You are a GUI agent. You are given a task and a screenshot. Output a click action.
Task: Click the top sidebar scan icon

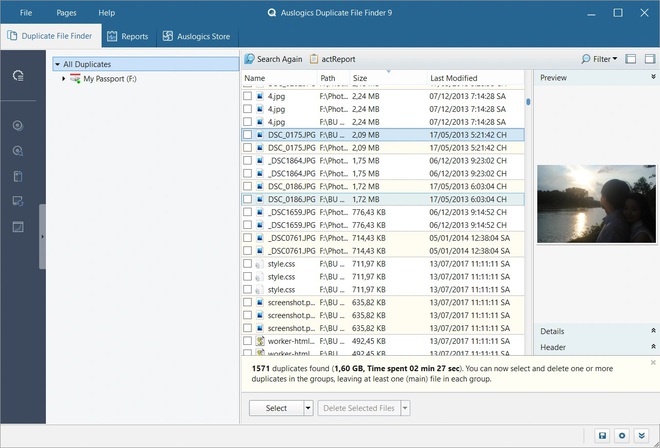(x=18, y=76)
